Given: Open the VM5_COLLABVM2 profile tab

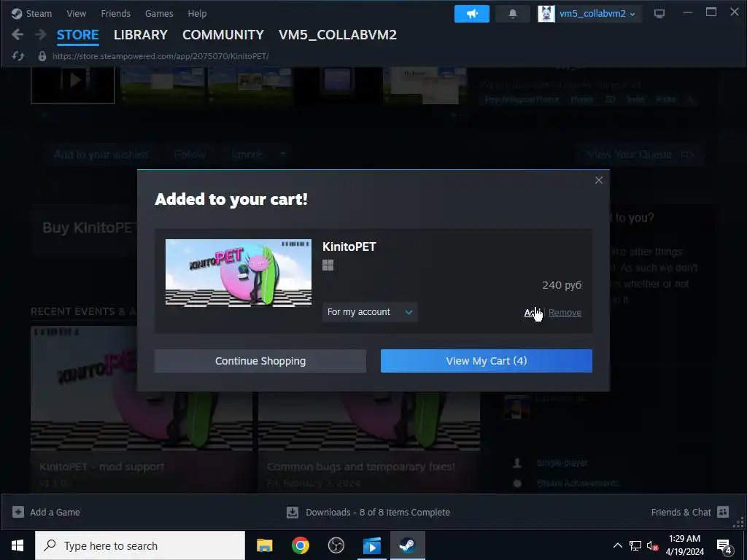Looking at the screenshot, I should pyautogui.click(x=338, y=35).
